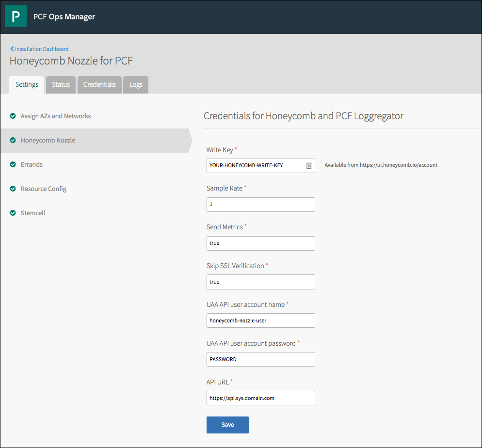Click the 'Write Key' label
This screenshot has width=482, height=448.
220,150
